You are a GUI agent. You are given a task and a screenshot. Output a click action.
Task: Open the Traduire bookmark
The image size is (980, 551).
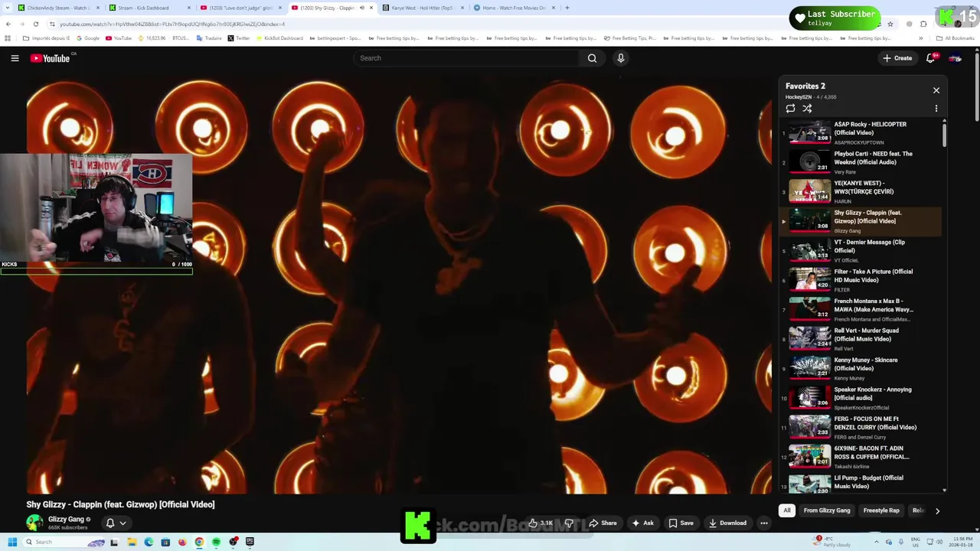click(209, 38)
